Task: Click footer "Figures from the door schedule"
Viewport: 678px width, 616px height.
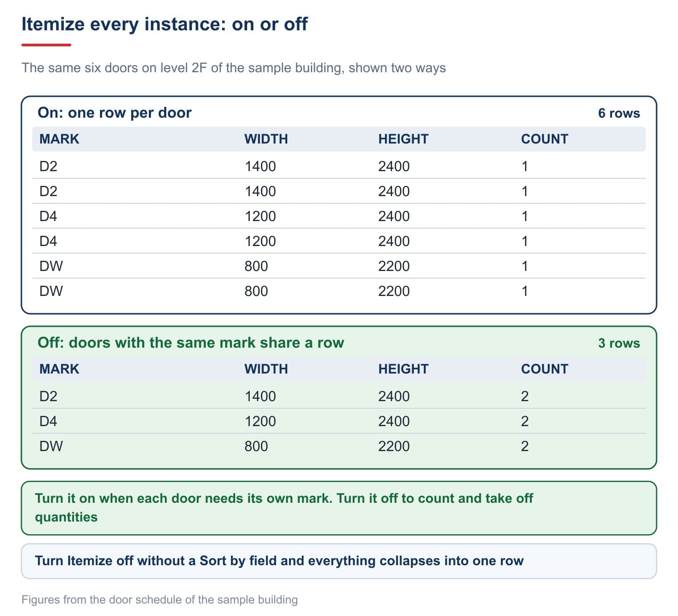Action: coord(101,600)
